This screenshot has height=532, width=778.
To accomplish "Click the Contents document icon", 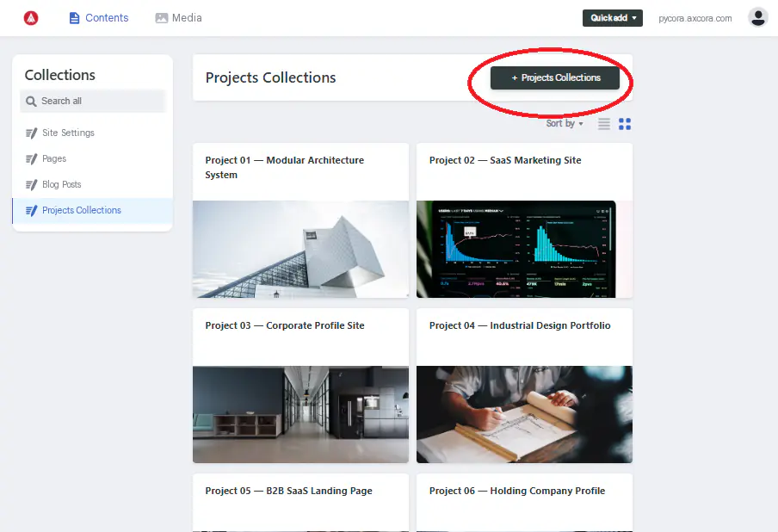I will (74, 18).
